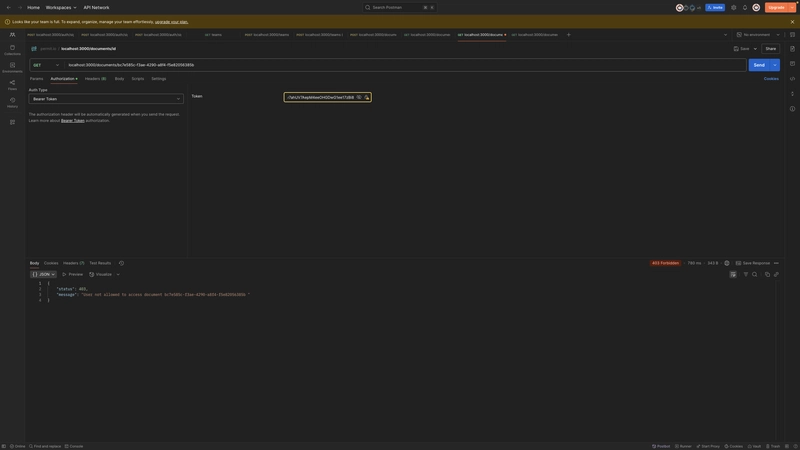Expand the Upgrade button dropdown arrow

792,8
